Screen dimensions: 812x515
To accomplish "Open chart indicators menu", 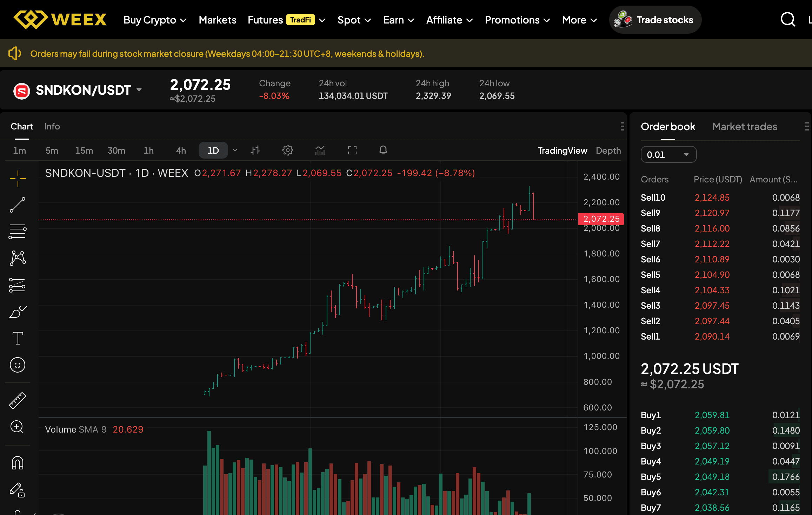I will pyautogui.click(x=320, y=151).
